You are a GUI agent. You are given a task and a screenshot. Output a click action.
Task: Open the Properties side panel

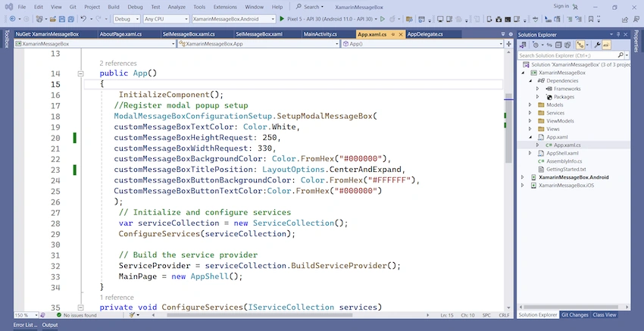636,41
